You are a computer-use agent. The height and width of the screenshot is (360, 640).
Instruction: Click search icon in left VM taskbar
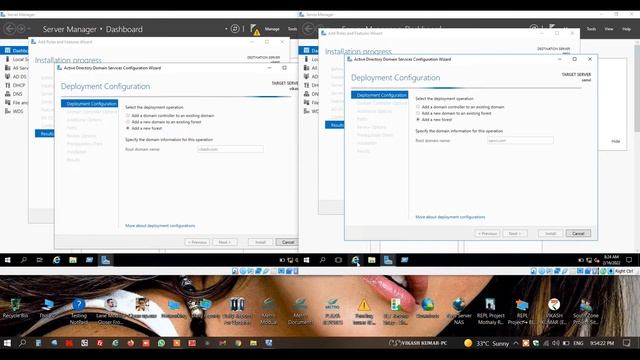(24, 260)
